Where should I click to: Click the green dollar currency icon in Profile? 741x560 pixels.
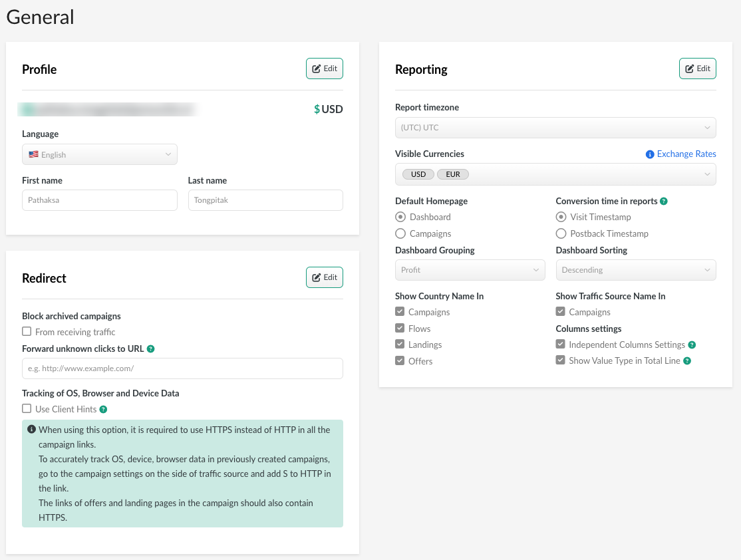click(317, 109)
